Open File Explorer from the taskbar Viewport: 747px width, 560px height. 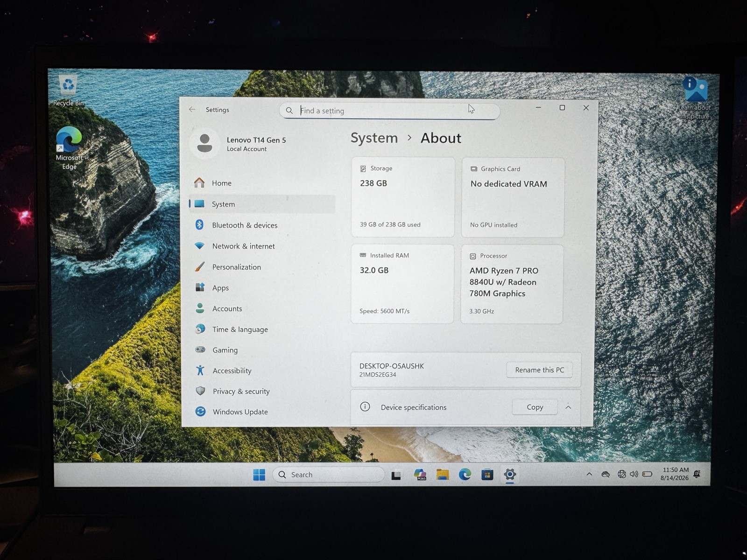click(x=443, y=475)
